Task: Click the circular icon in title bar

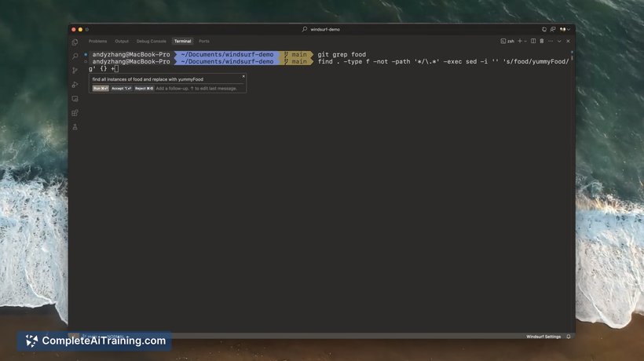Action: [544, 29]
